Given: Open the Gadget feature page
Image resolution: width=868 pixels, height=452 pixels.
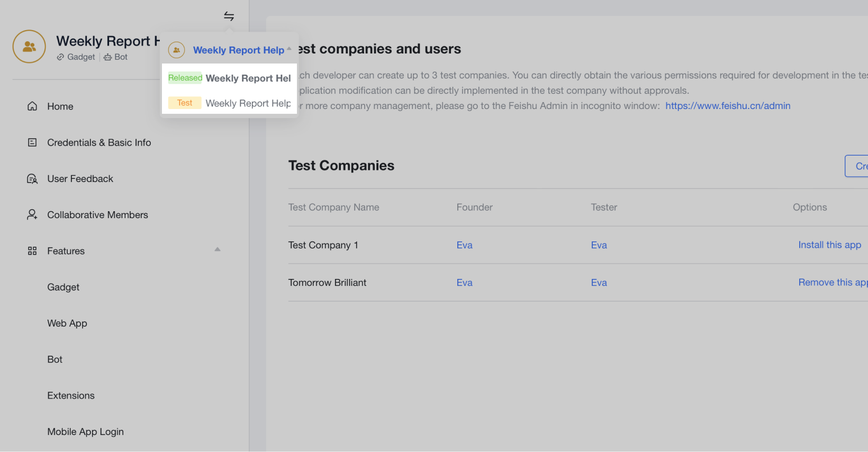Looking at the screenshot, I should pyautogui.click(x=63, y=287).
